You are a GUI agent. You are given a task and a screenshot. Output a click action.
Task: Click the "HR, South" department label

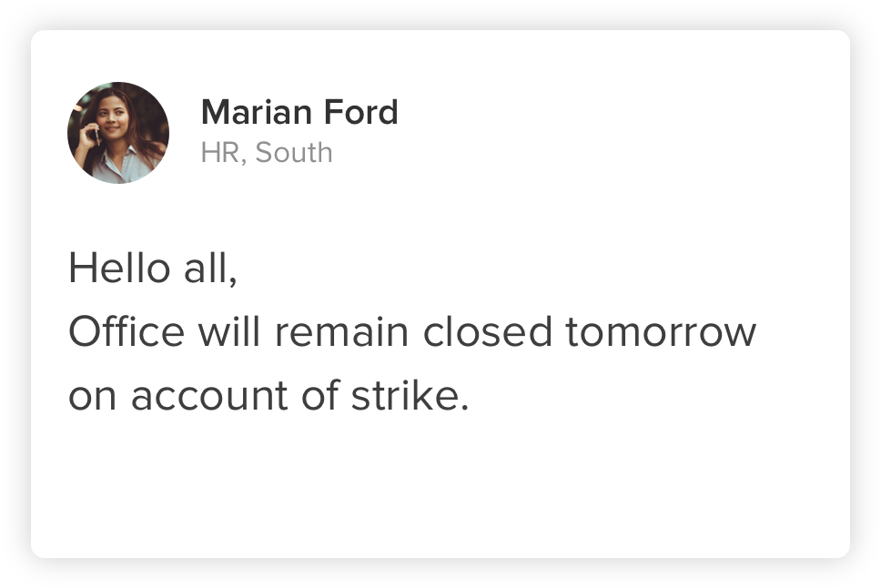(266, 152)
